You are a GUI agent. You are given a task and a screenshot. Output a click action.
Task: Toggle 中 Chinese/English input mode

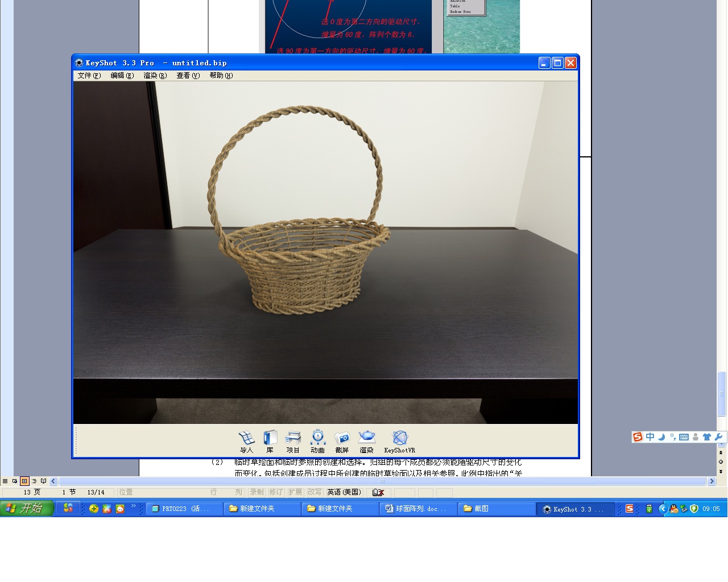(x=650, y=437)
